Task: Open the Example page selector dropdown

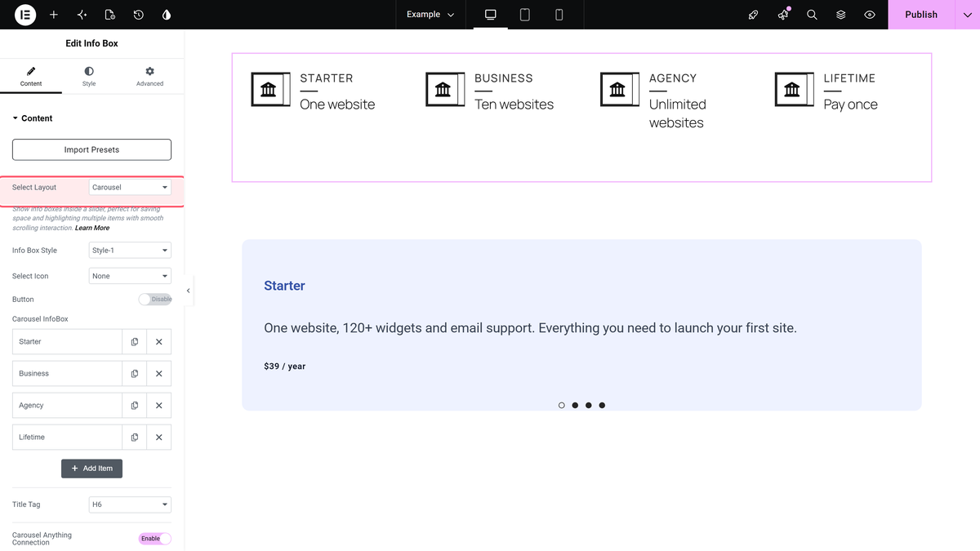Action: (430, 15)
